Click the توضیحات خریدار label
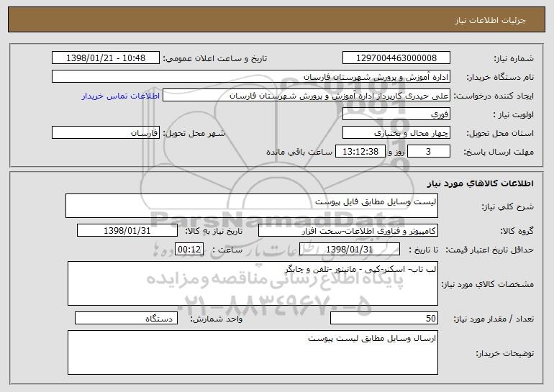 tap(505, 353)
